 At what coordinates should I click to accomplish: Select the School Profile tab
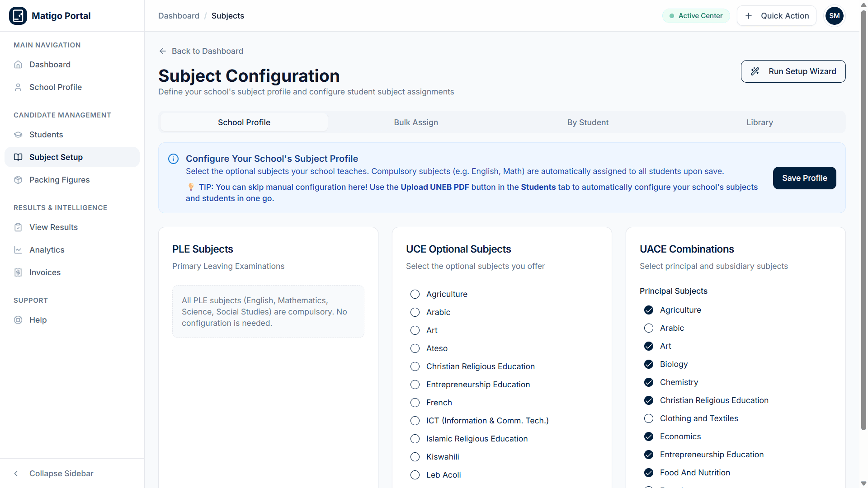click(244, 122)
